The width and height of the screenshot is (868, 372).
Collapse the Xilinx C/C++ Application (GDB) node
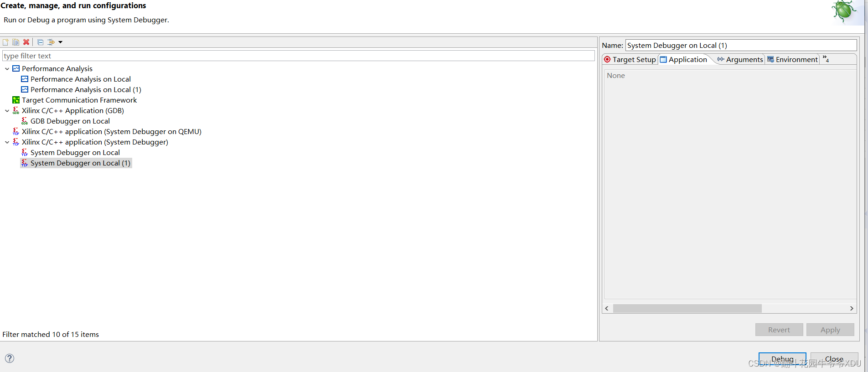pyautogui.click(x=7, y=111)
